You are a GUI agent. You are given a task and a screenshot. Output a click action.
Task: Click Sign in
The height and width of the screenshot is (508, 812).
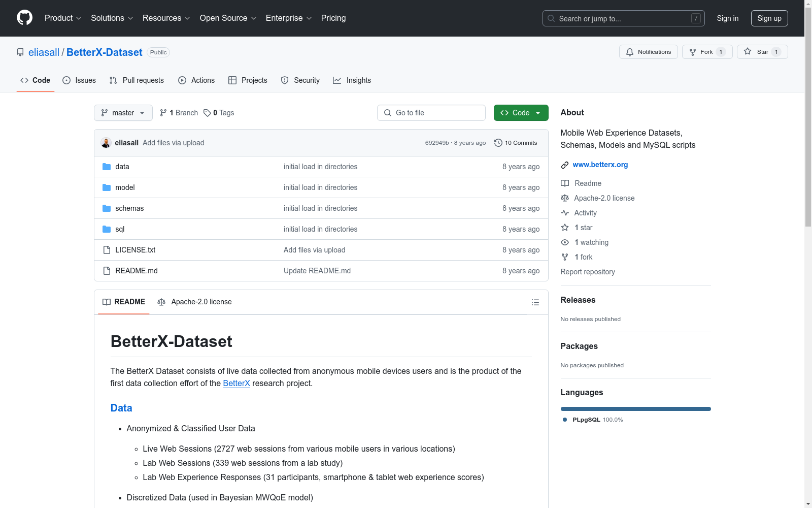tap(728, 18)
